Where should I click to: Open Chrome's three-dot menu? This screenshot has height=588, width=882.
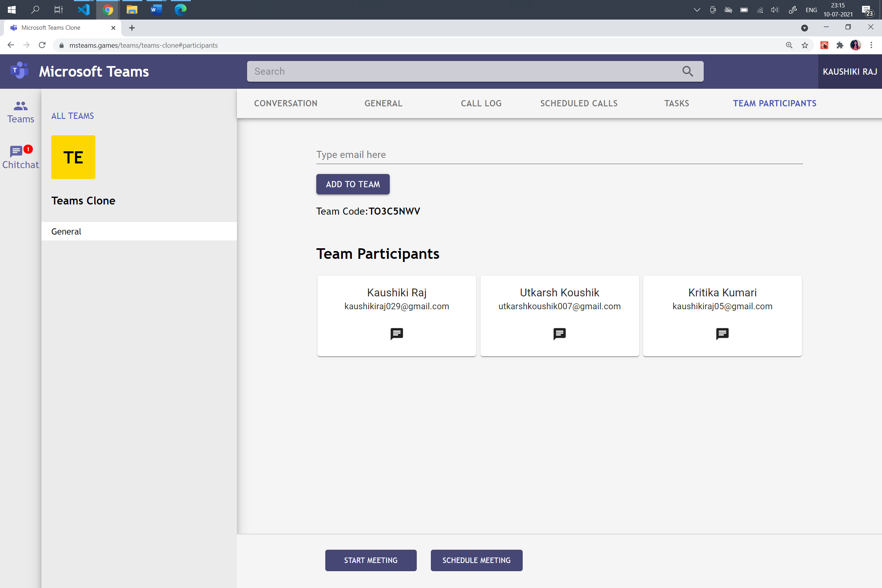click(871, 45)
